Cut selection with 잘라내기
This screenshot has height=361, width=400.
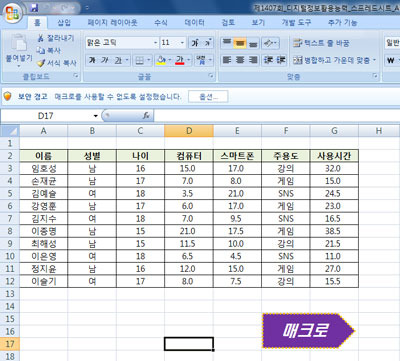click(55, 38)
